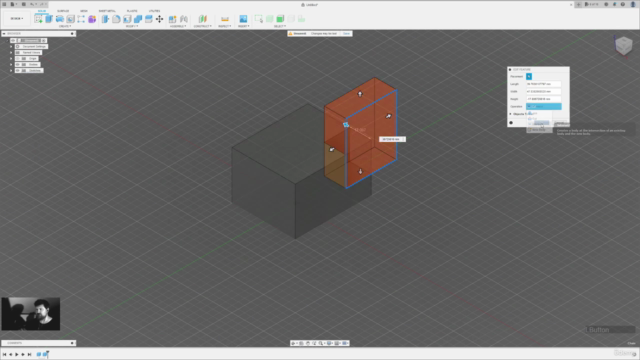Expand the Bodies tree node
The height and width of the screenshot is (360, 640).
[11, 64]
